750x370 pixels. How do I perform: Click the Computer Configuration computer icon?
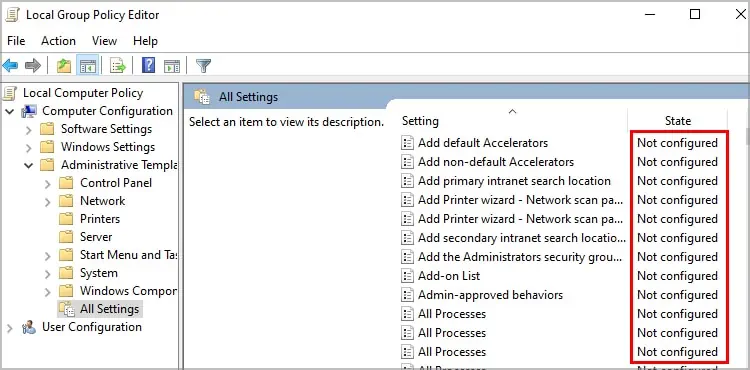click(x=29, y=111)
